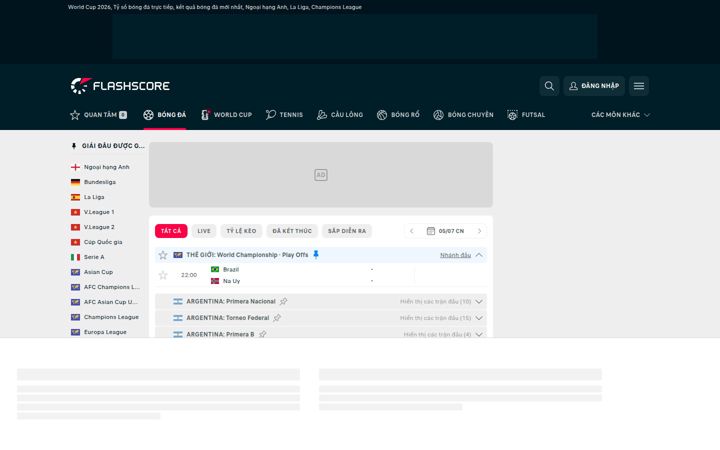Open V.League 1 link
Viewport: 720px width, 450px height.
[x=99, y=212]
